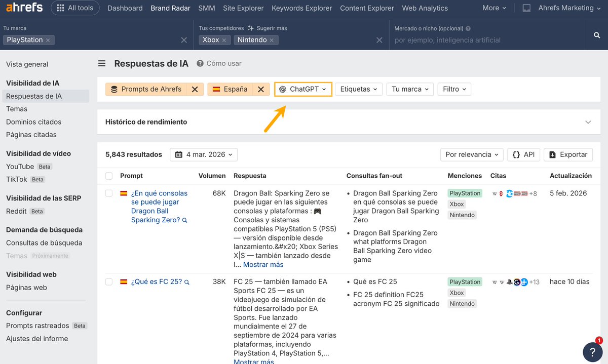
Task: Toggle the select-all header checkbox
Action: click(x=109, y=176)
